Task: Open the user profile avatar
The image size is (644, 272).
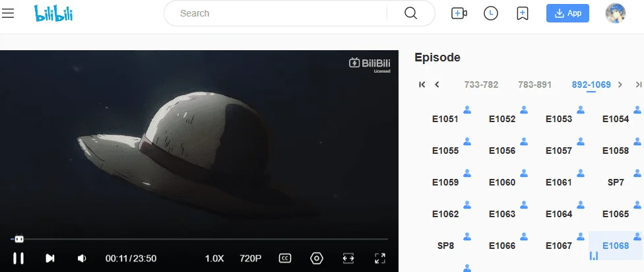Action: click(x=615, y=13)
